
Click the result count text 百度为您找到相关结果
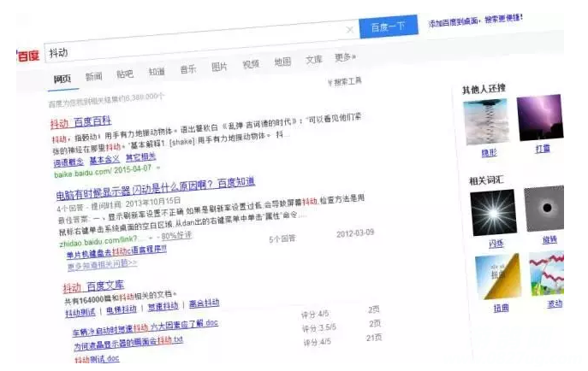click(106, 100)
